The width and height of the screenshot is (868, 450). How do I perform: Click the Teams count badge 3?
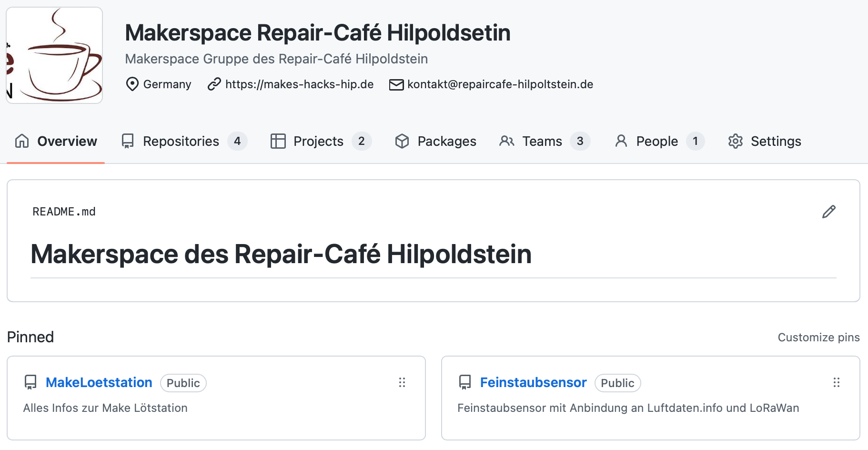coord(580,141)
